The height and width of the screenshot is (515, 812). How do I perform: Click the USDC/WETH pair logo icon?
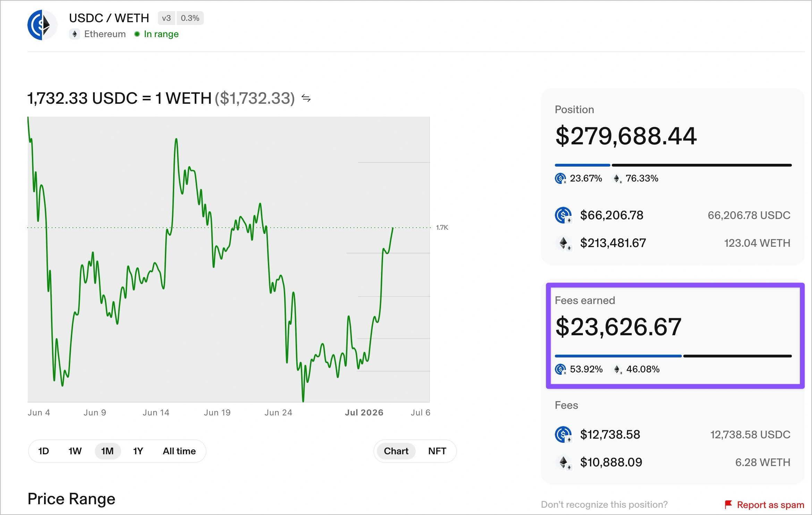[42, 25]
